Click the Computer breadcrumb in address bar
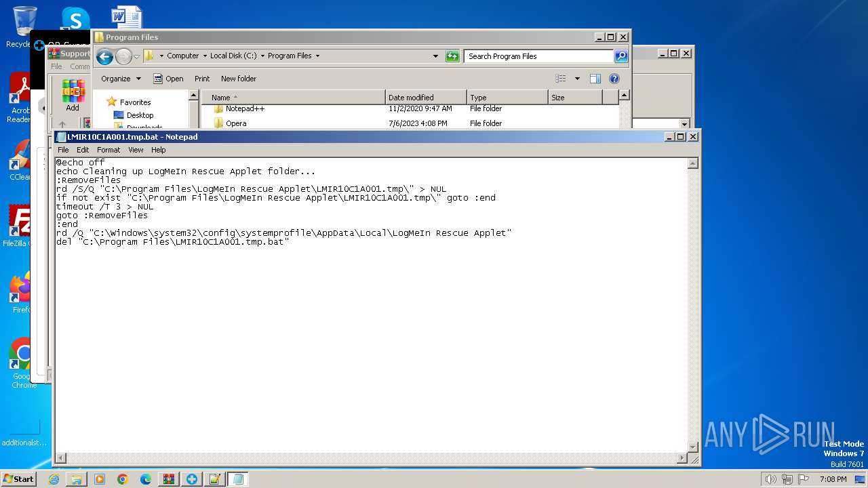Image resolution: width=868 pixels, height=488 pixels. pos(183,56)
